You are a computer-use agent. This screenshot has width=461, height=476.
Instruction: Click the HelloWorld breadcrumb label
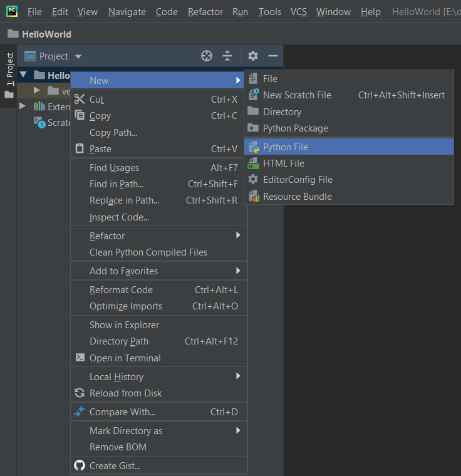[x=46, y=34]
